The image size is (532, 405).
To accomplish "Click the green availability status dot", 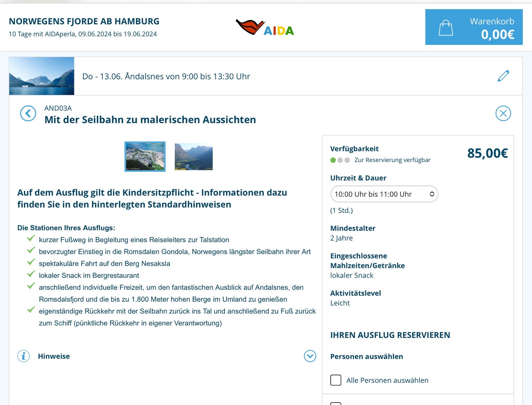I will click(333, 160).
